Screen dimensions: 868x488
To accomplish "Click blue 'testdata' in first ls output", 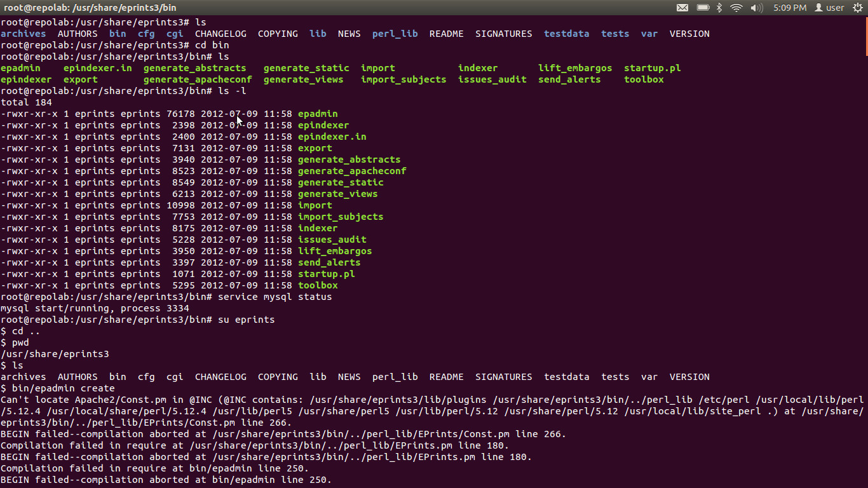I will (567, 34).
